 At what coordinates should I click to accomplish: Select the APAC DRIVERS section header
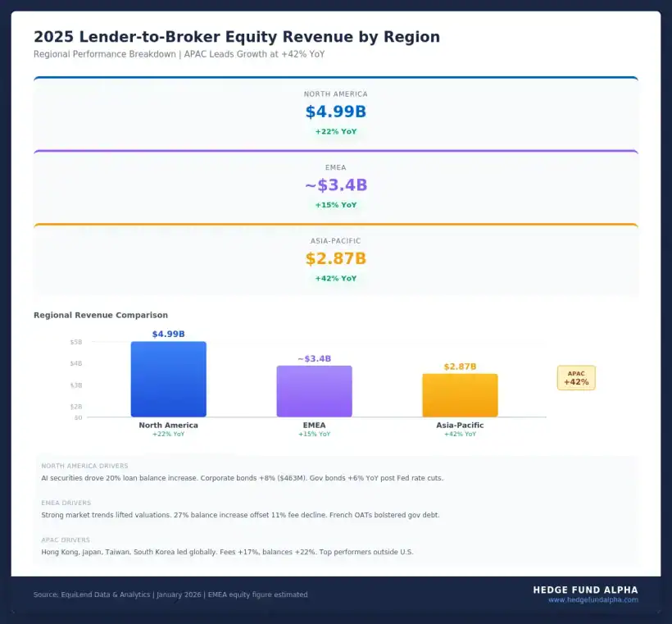tap(65, 540)
